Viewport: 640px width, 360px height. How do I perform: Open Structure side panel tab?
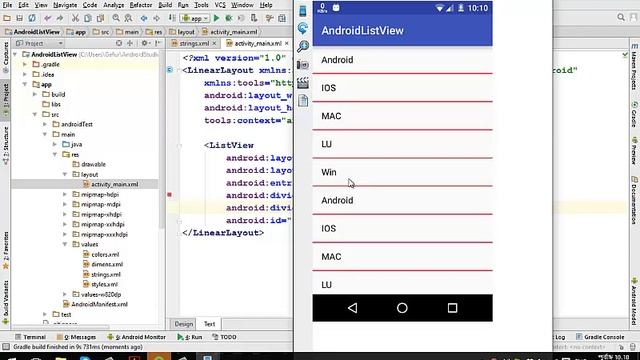[x=6, y=145]
